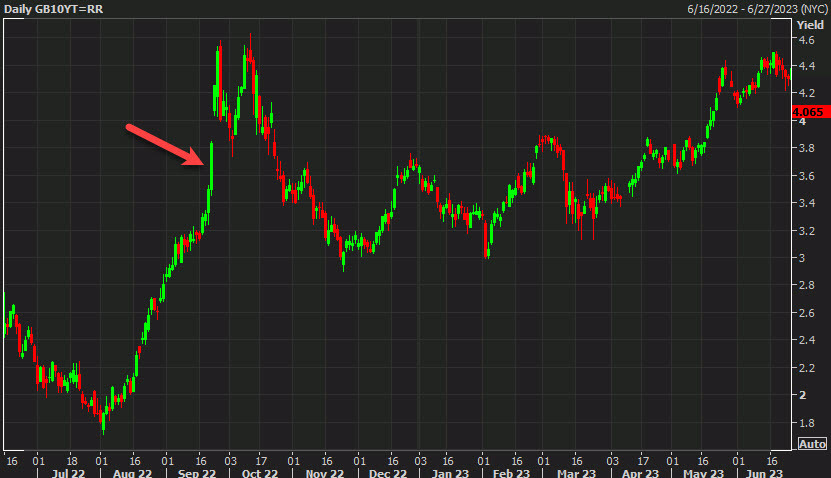Click the 2.8 yield axis value

pos(807,285)
